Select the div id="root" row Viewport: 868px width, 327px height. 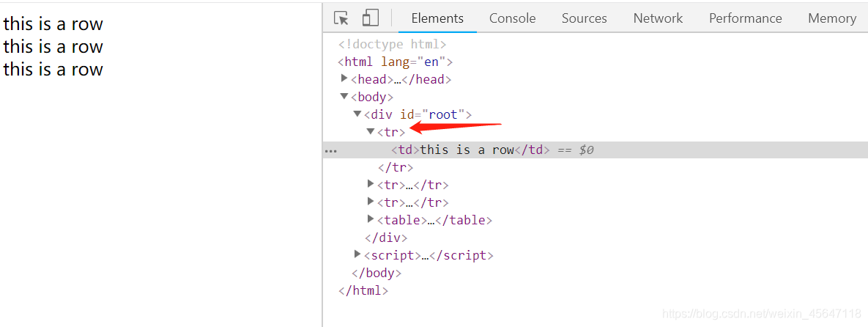pos(418,114)
